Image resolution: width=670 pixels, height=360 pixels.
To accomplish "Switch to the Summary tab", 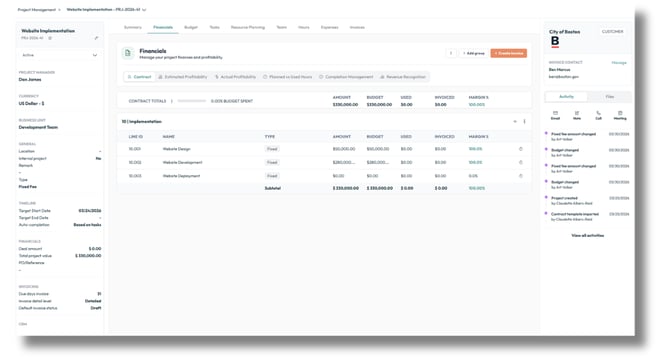I will [132, 27].
